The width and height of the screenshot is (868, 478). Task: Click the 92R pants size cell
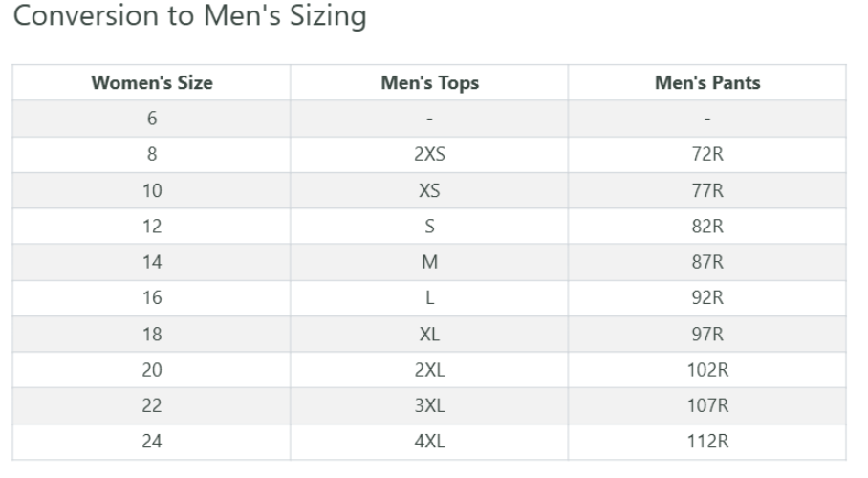click(x=707, y=298)
